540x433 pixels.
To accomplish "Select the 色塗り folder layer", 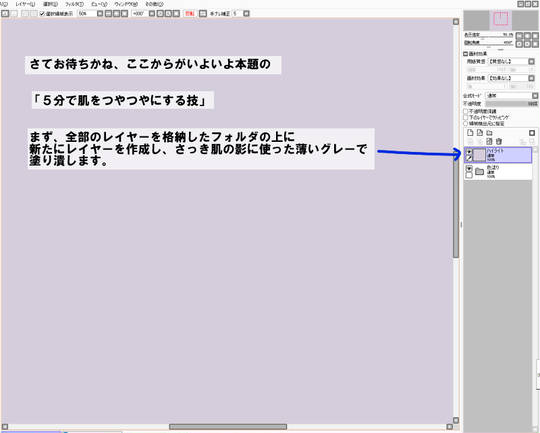I will [x=498, y=172].
